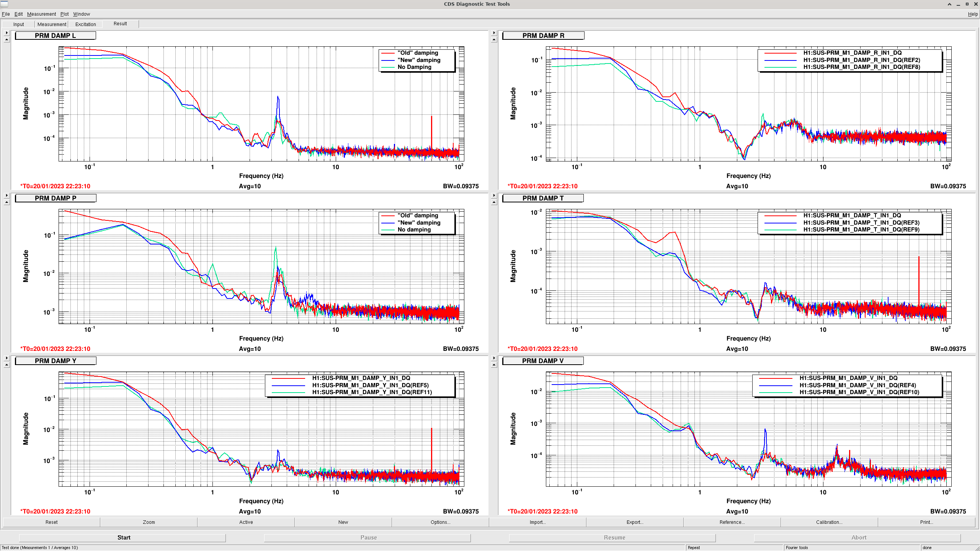Switch to the Input tab
The height and width of the screenshot is (551, 980).
tap(18, 24)
